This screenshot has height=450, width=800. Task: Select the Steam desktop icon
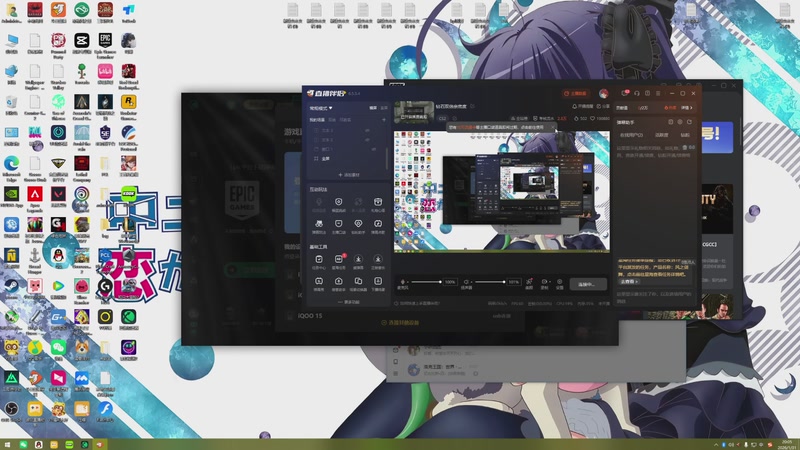[x=11, y=286]
